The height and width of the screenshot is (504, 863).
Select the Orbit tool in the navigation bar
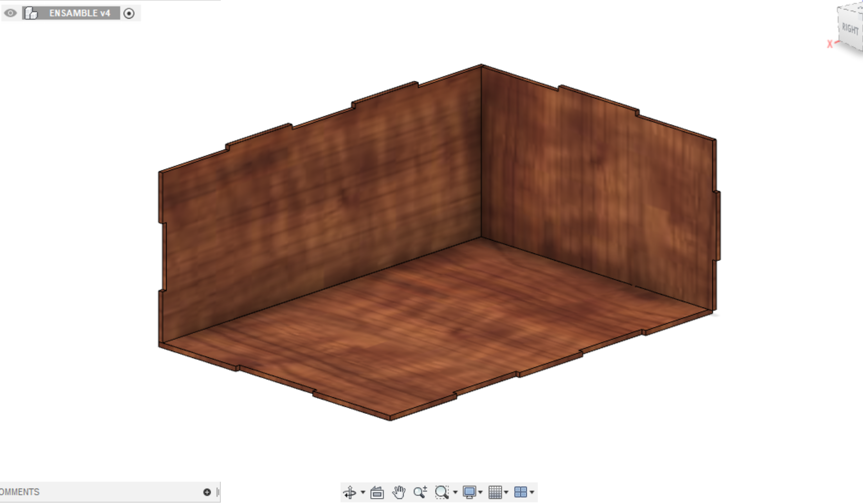[x=350, y=492]
